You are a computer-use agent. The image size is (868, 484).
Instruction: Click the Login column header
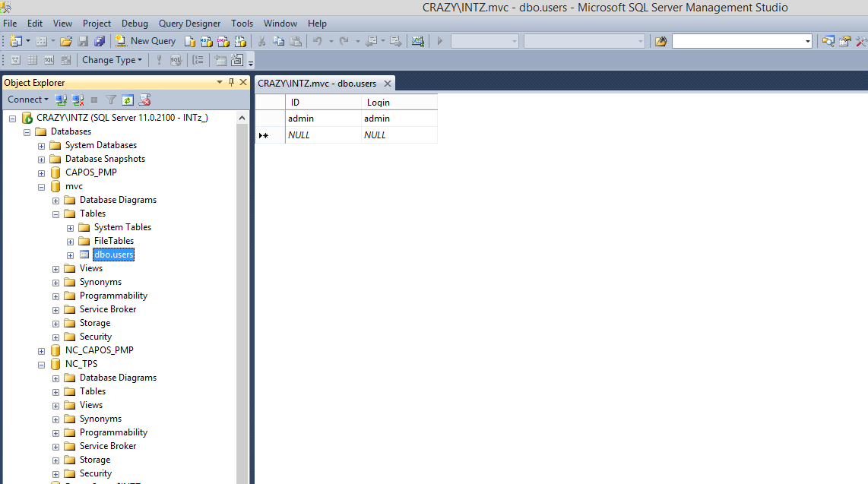pyautogui.click(x=399, y=103)
